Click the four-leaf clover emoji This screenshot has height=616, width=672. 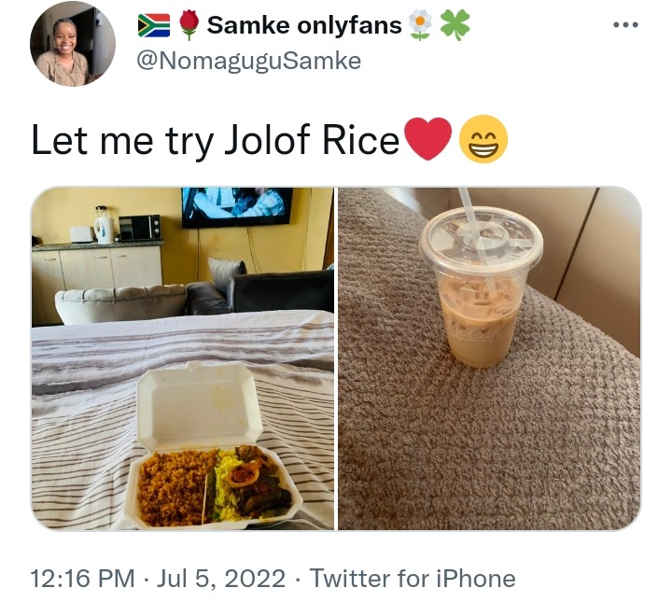pyautogui.click(x=455, y=25)
